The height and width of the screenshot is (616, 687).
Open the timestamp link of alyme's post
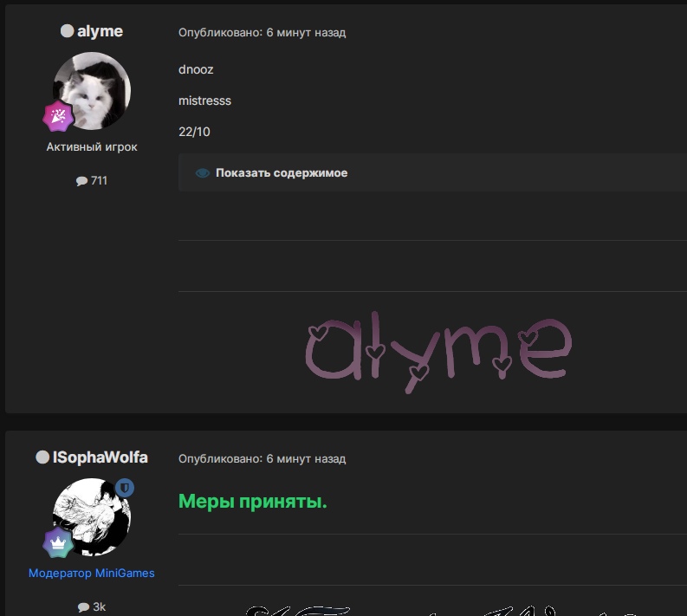pyautogui.click(x=262, y=33)
